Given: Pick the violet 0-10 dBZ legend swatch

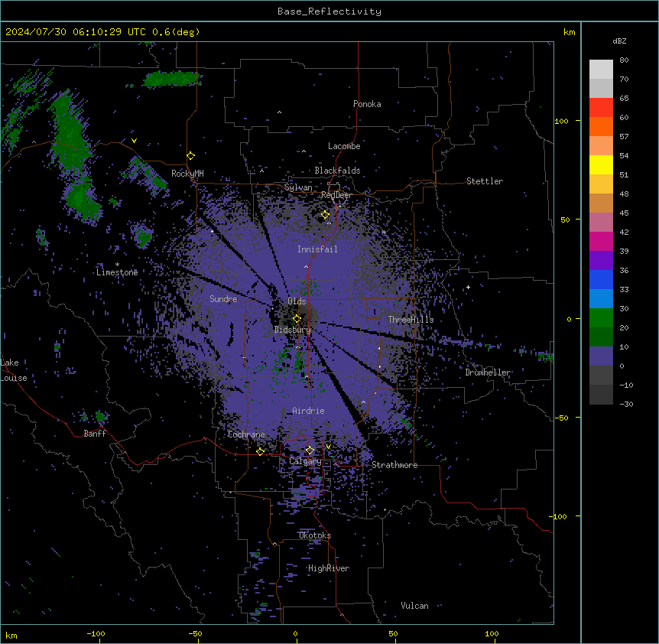Looking at the screenshot, I should click(x=601, y=356).
